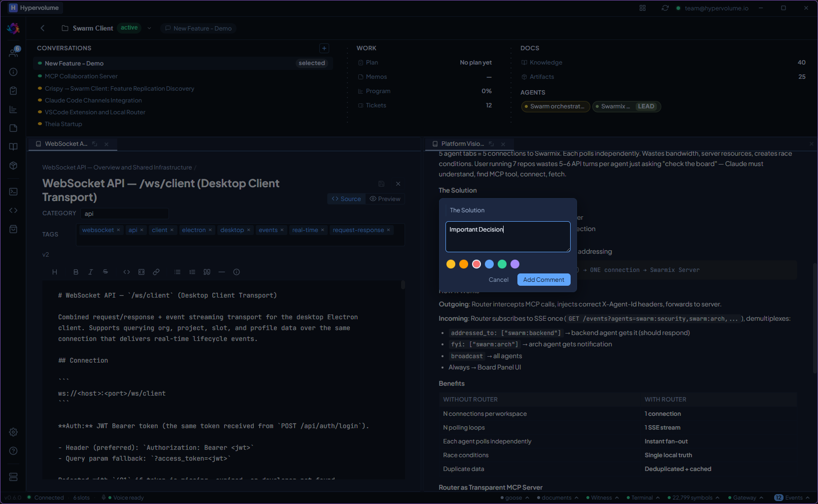Expand the goose status bar menu
Viewport: 818px width, 504px height.
click(514, 498)
